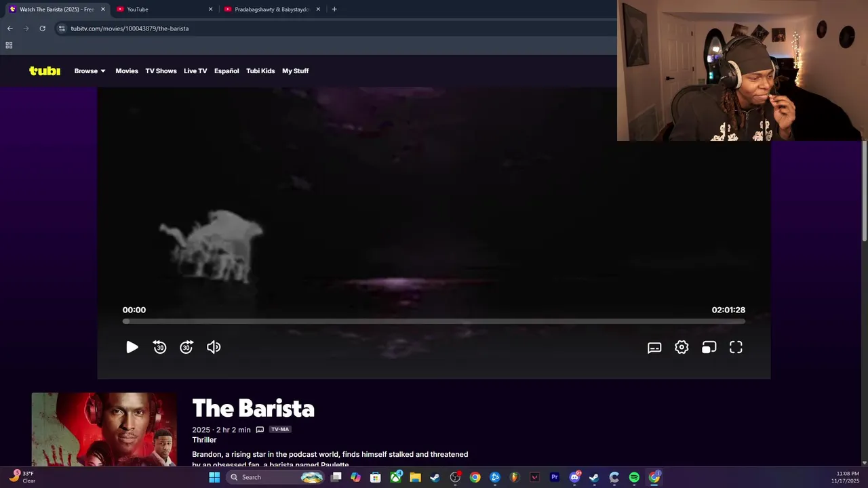Image resolution: width=868 pixels, height=488 pixels.
Task: Reload the Tubi page
Action: [x=42, y=28]
